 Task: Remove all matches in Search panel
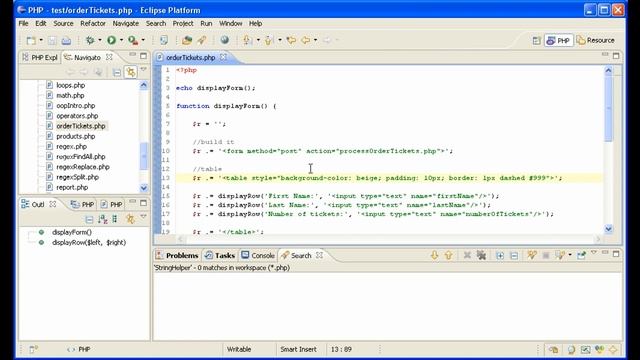(x=482, y=256)
